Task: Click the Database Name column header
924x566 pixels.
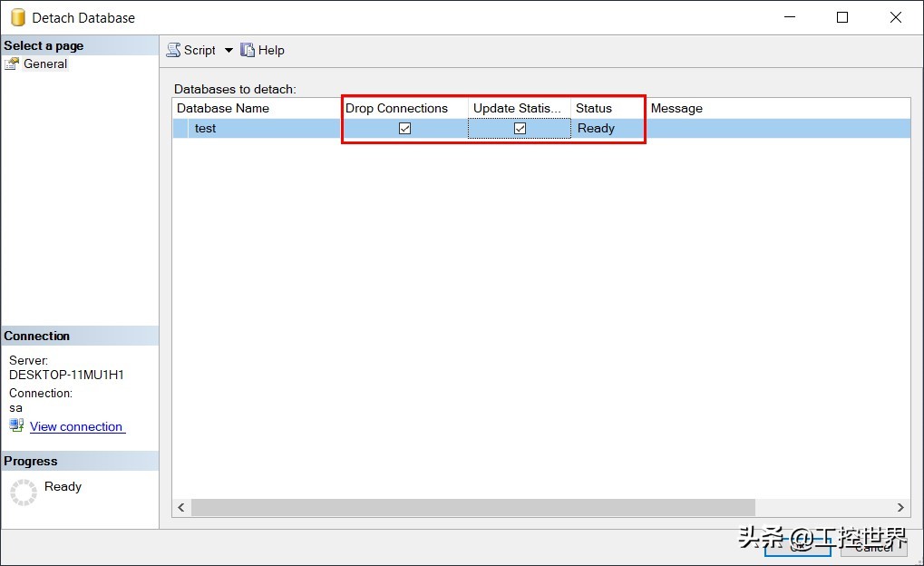Action: click(223, 108)
